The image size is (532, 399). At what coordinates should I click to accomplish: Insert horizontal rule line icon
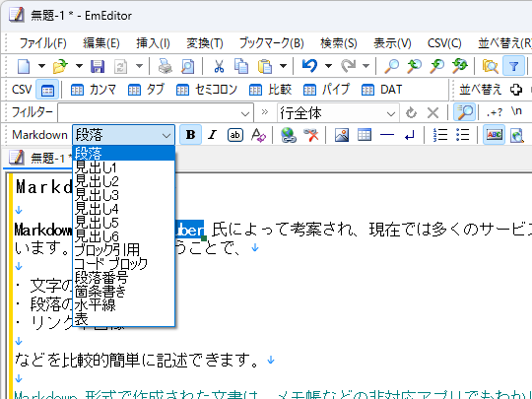[x=387, y=135]
